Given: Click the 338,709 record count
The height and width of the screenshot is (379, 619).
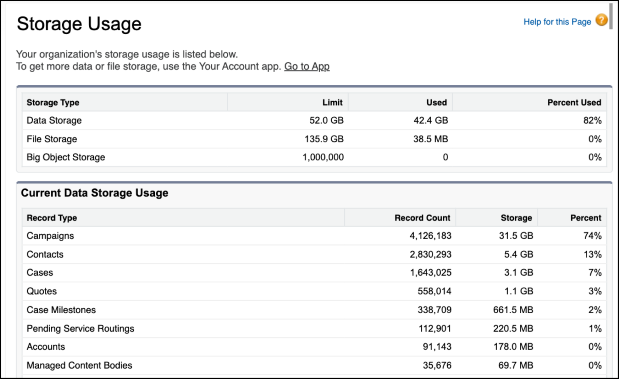Looking at the screenshot, I should click(x=434, y=310).
